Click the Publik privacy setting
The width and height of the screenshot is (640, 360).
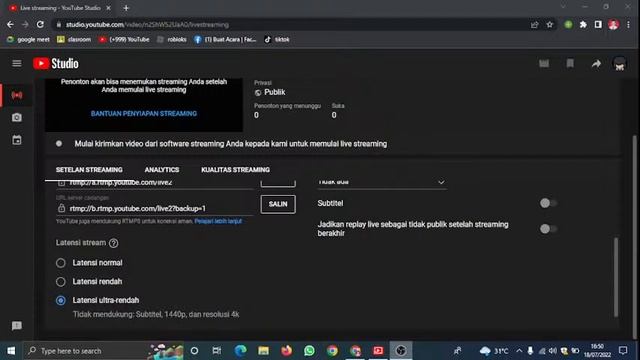click(270, 92)
